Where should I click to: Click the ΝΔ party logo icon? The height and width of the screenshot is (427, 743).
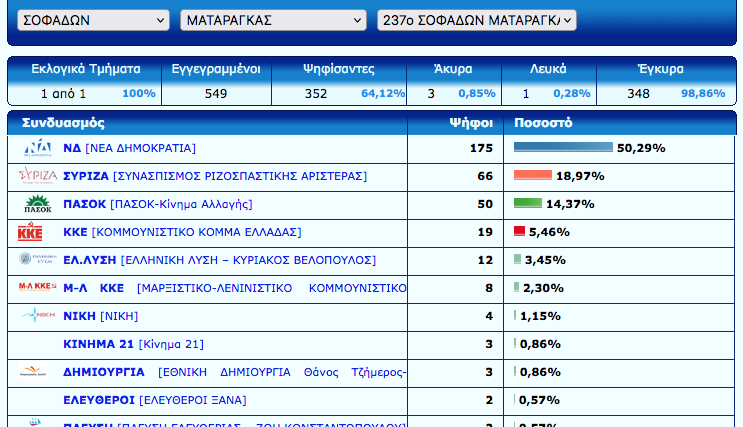(x=37, y=148)
